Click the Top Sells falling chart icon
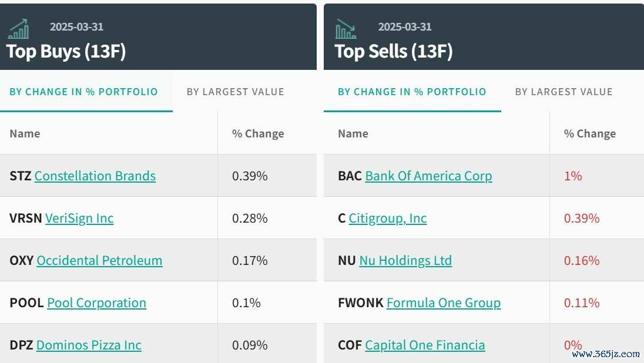644x363 pixels. 346,28
